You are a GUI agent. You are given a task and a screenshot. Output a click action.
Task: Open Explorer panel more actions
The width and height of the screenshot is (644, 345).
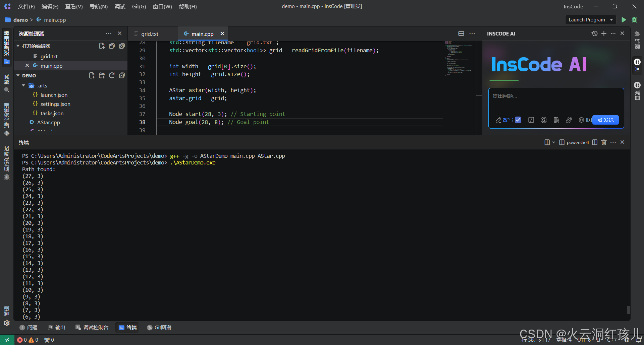click(109, 33)
